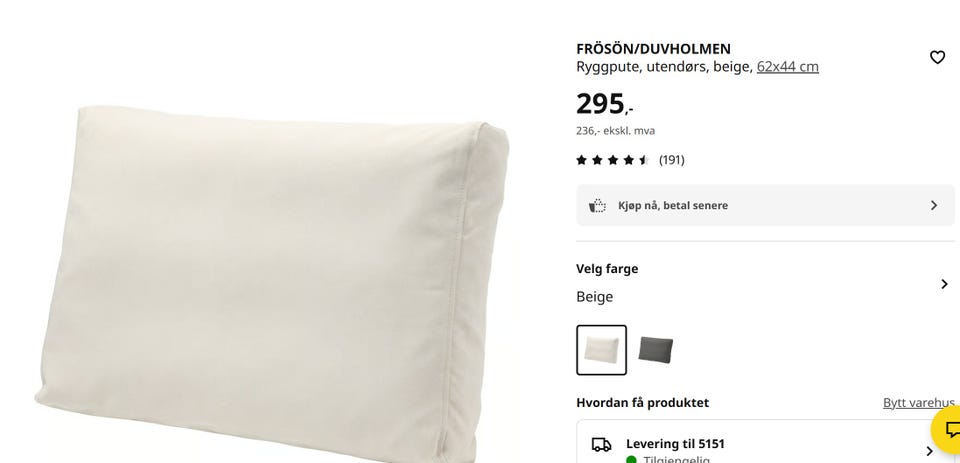Click the green availability status dot
The height and width of the screenshot is (463, 960).
point(631,460)
